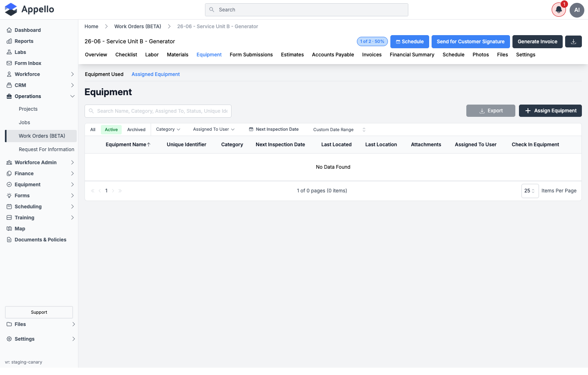Go to the next page arrow in pagination
588x375 pixels.
[x=113, y=191]
